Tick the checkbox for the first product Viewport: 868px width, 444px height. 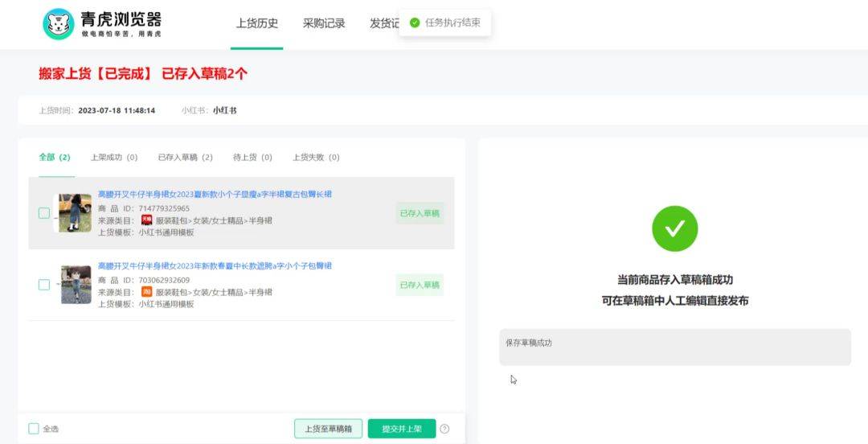tap(44, 213)
